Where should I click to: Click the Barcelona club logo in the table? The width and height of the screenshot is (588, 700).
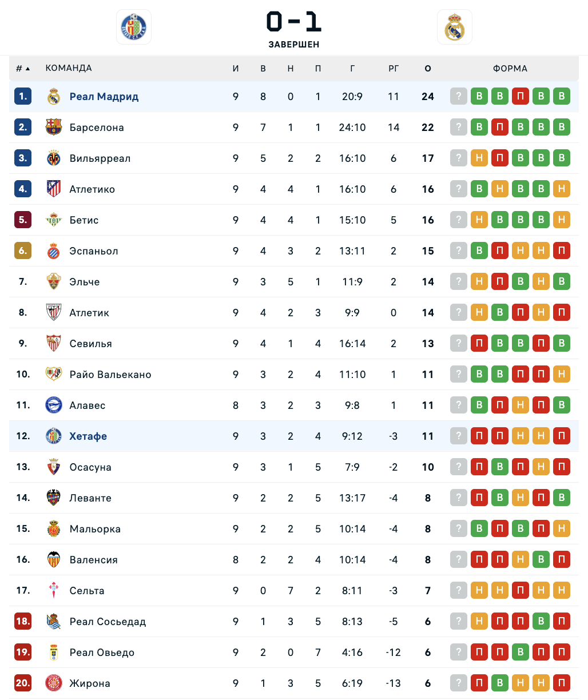click(54, 127)
